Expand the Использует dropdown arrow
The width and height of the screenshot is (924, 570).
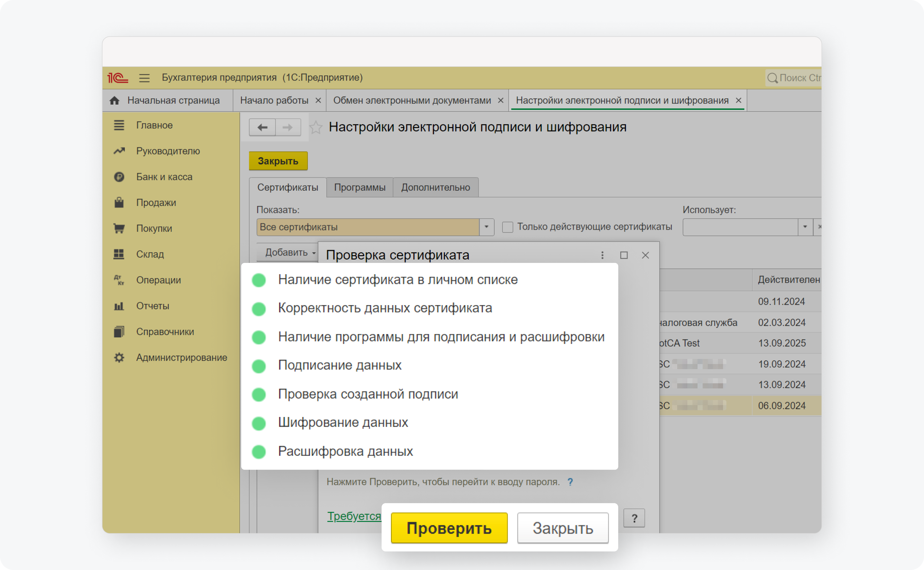click(805, 227)
